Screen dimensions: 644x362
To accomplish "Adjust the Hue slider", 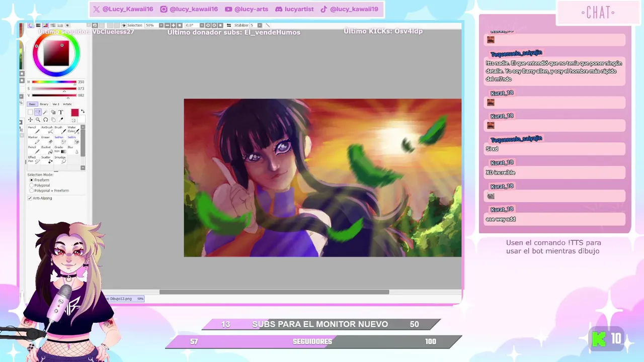I will [54, 81].
